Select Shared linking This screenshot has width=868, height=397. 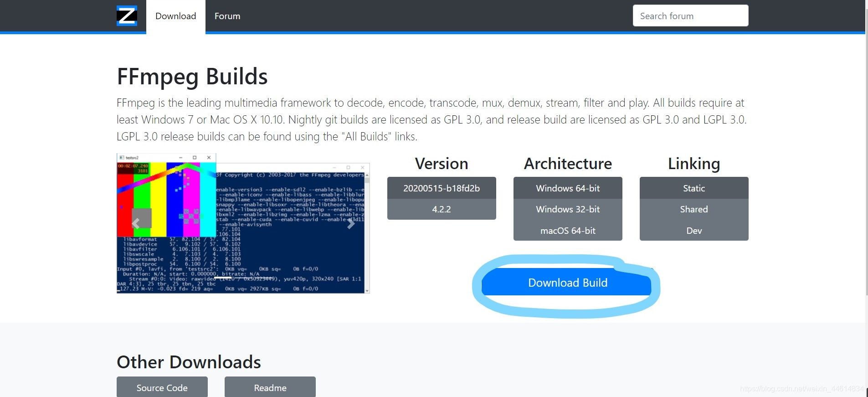694,209
